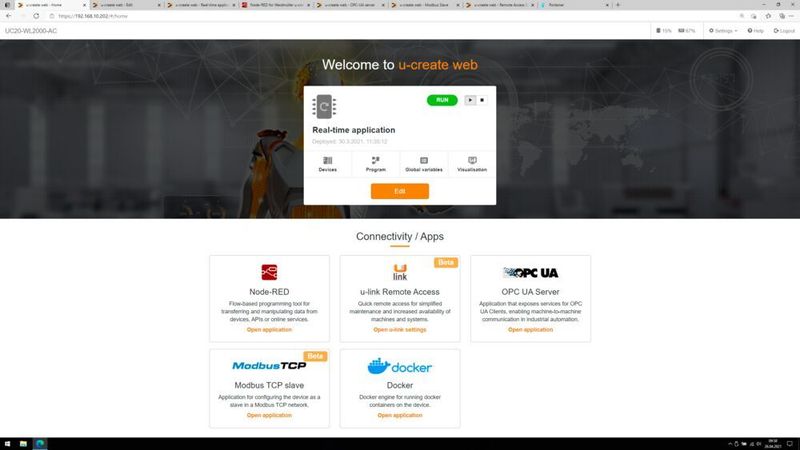The width and height of the screenshot is (800, 450).
Task: Click the 67% memory usage indicator
Action: click(x=687, y=31)
